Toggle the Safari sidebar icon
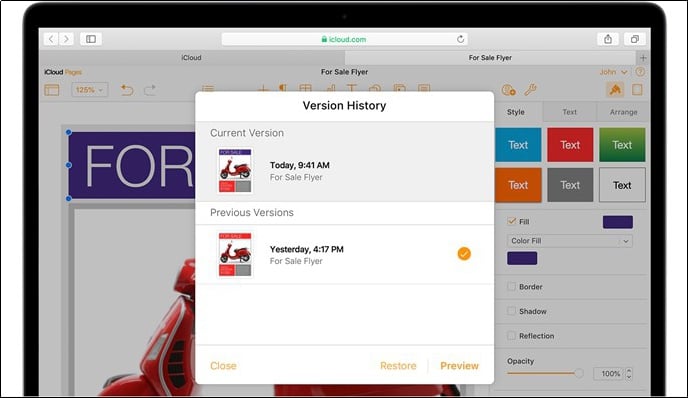688x398 pixels. 91,39
